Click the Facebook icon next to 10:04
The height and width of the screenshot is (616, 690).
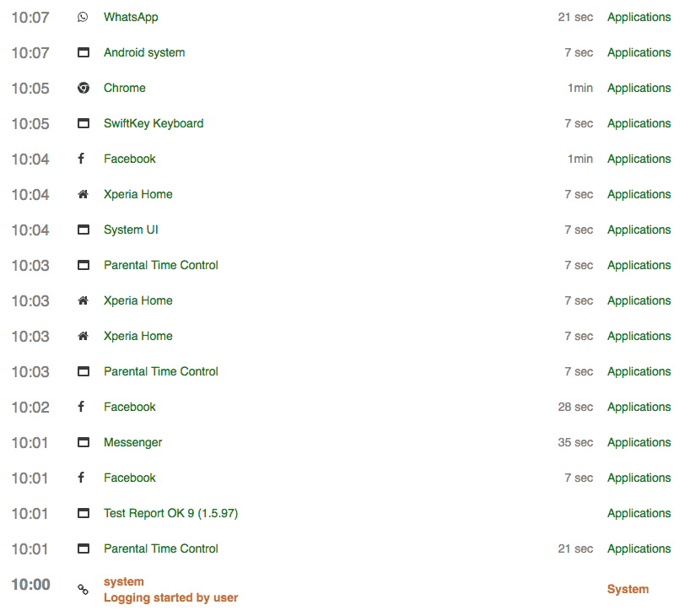82,159
